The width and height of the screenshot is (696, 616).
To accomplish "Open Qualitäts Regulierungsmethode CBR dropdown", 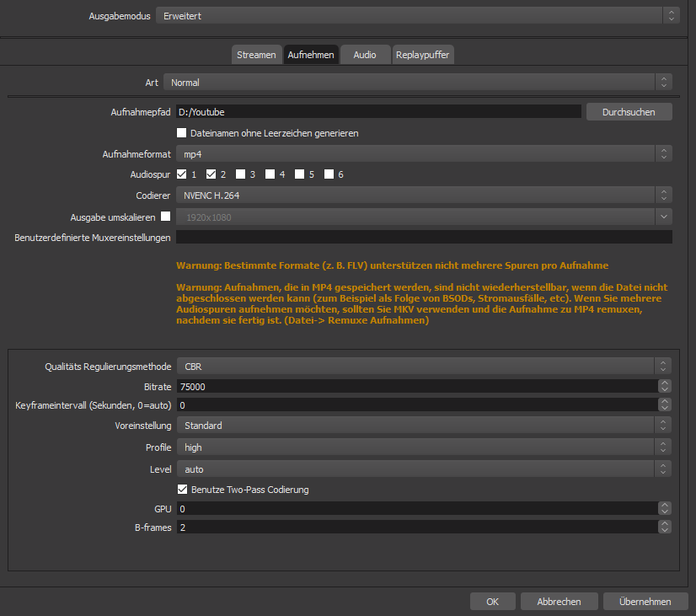I will pyautogui.click(x=424, y=367).
